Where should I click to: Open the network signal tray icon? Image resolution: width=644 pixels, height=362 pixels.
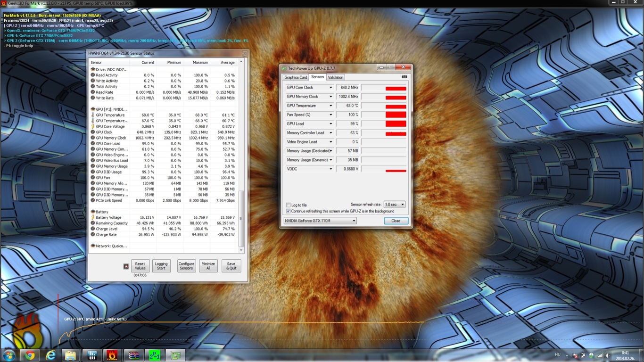[599, 355]
